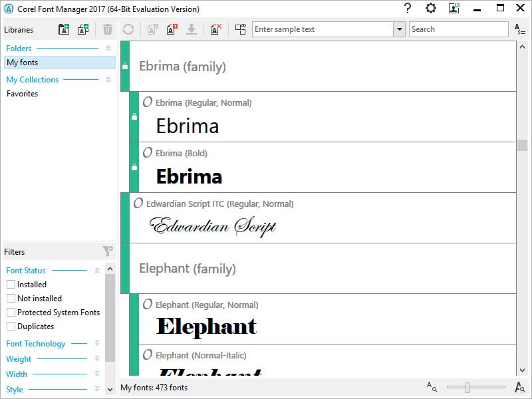Tick the Protected System Fonts checkbox
Viewport: 532px width, 399px height.
pos(11,312)
